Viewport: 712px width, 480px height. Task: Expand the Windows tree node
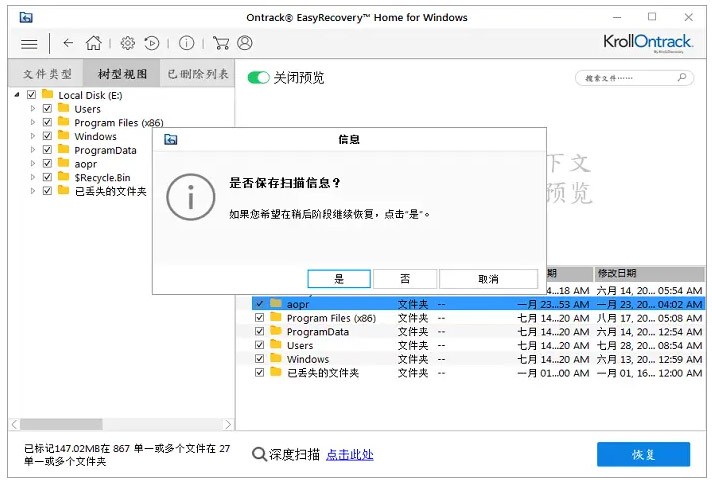click(33, 136)
